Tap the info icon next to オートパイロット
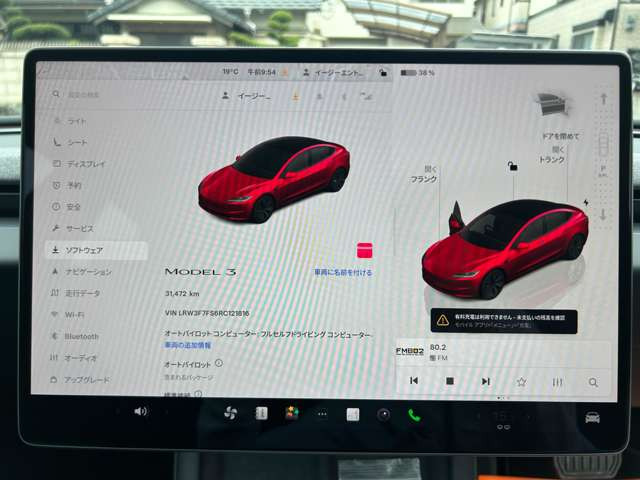 coord(219,363)
